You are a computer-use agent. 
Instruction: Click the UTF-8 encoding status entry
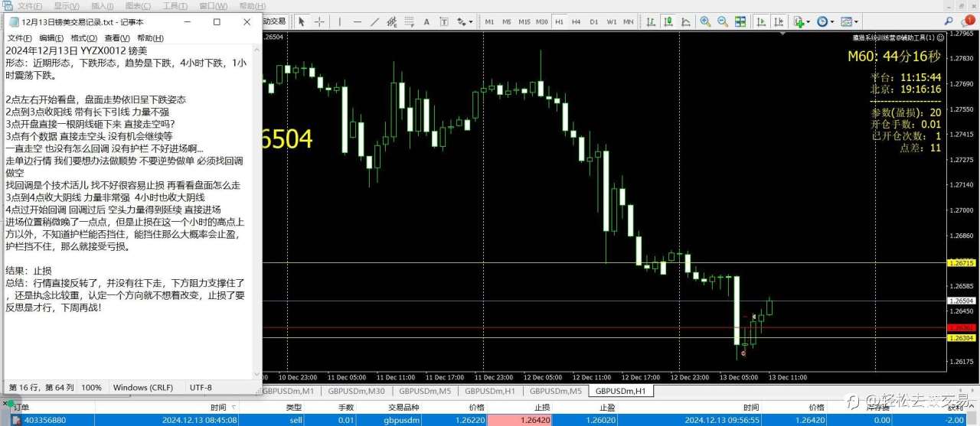click(x=201, y=388)
